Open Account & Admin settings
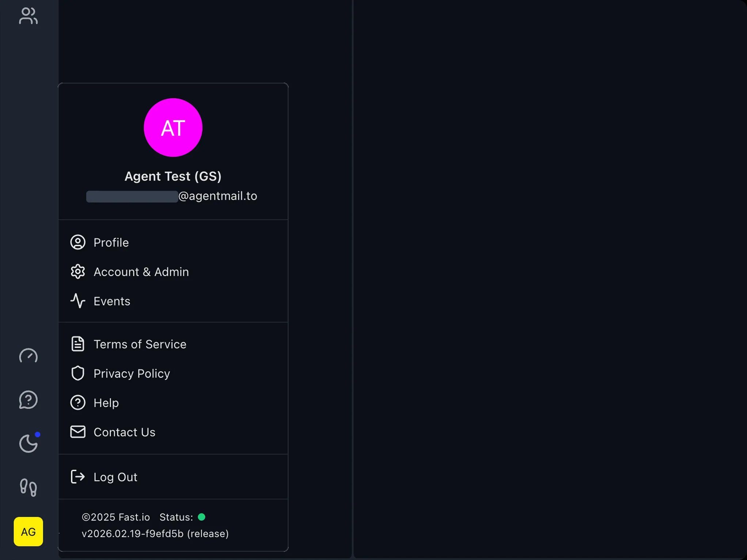Screen dimensions: 747x560 click(141, 272)
